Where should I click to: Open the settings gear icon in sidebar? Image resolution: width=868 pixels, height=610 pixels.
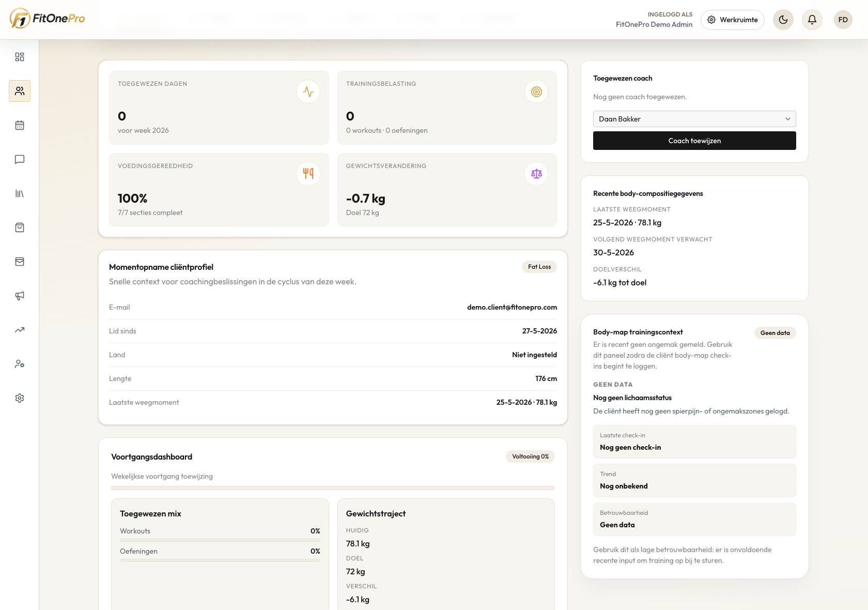pyautogui.click(x=20, y=398)
